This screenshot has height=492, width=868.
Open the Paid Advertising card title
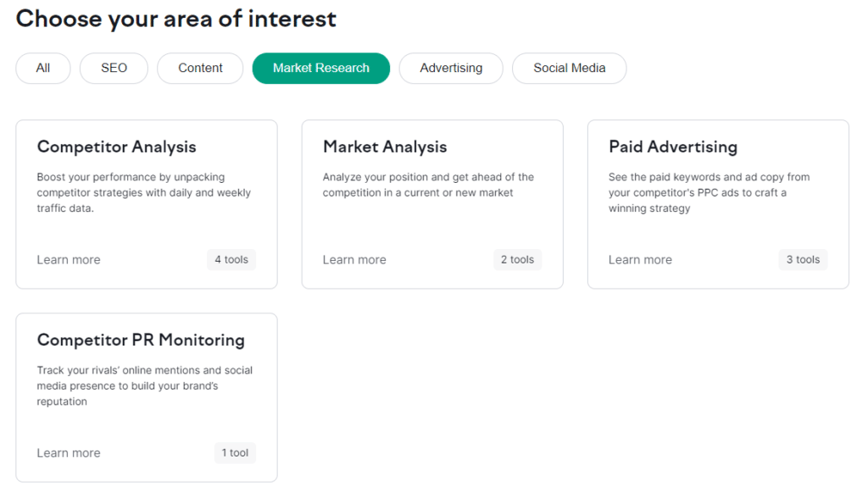[673, 146]
